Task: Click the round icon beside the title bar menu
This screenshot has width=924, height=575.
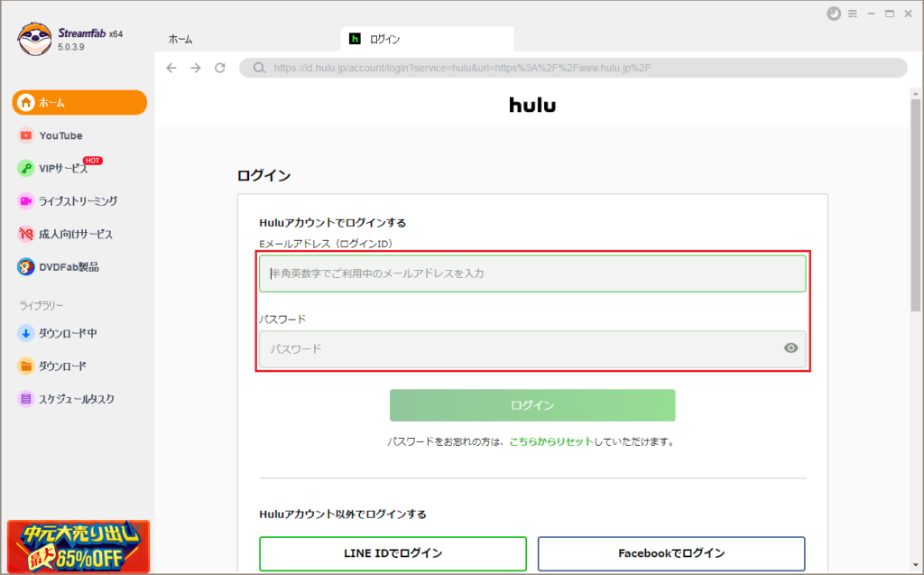Action: [x=834, y=14]
